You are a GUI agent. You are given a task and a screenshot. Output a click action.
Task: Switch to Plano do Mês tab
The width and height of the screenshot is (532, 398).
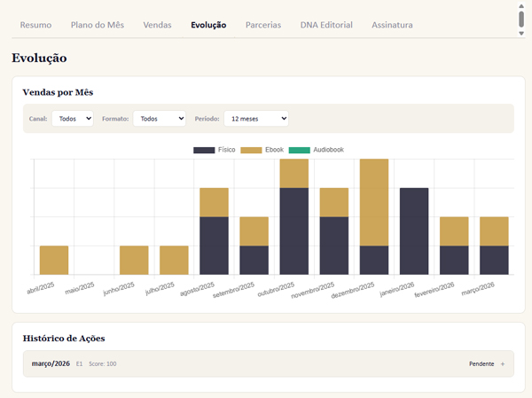click(98, 25)
